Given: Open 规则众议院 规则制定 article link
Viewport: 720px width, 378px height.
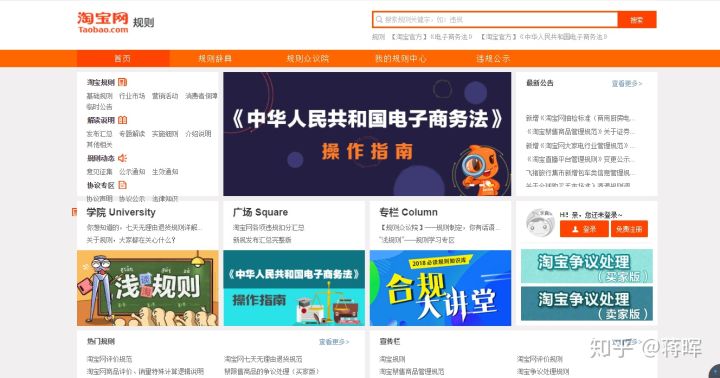Looking at the screenshot, I should (439, 227).
